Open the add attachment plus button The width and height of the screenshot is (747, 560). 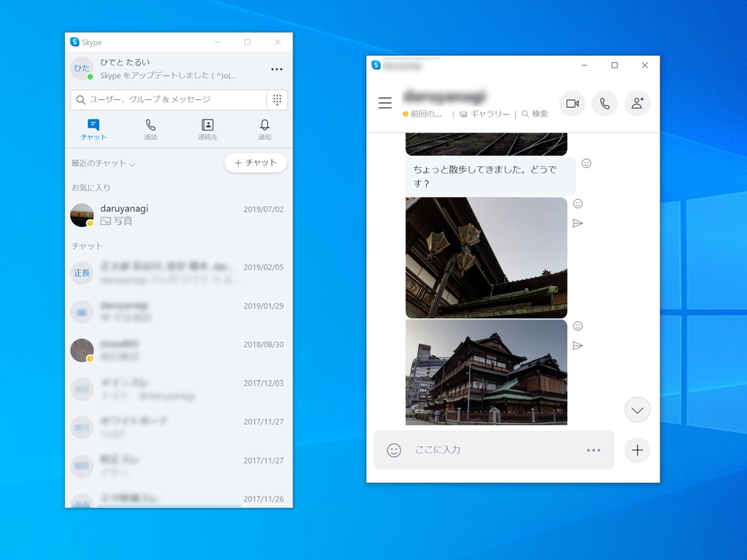tap(638, 451)
